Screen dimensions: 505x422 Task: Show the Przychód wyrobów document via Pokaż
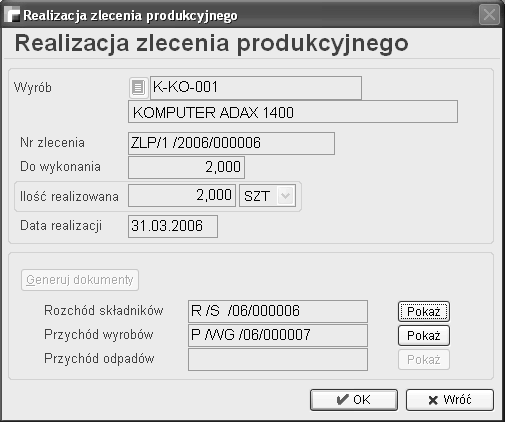(x=424, y=336)
